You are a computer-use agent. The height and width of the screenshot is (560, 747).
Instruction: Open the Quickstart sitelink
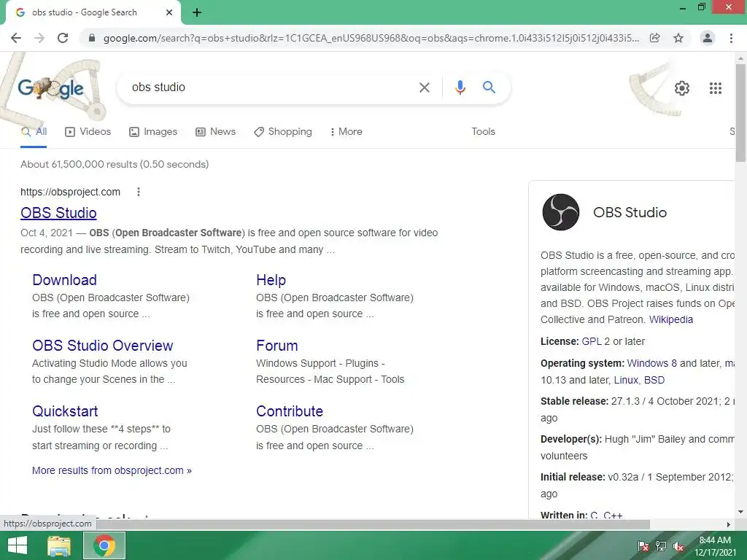point(65,411)
